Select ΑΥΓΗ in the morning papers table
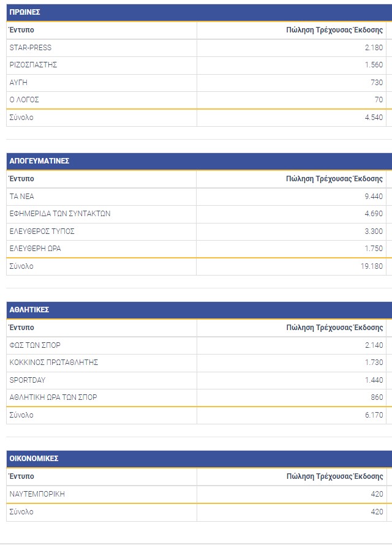The width and height of the screenshot is (392, 545). point(19,83)
